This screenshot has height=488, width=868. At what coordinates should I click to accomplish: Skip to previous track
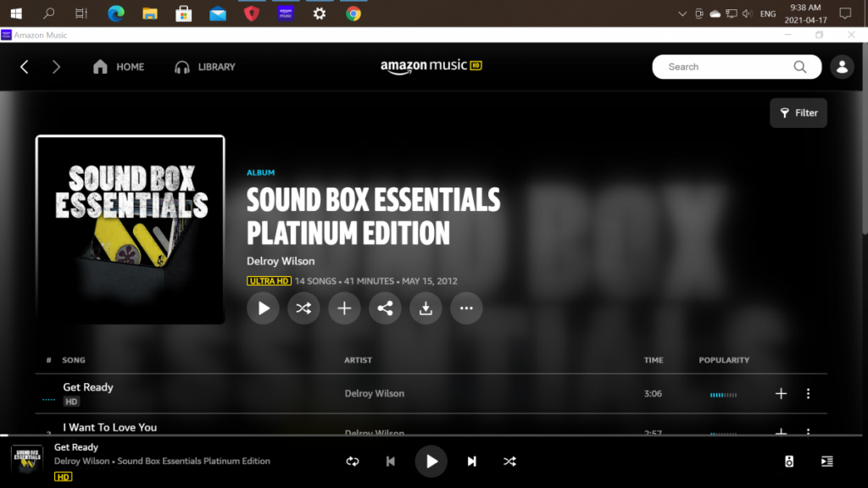[x=390, y=462]
